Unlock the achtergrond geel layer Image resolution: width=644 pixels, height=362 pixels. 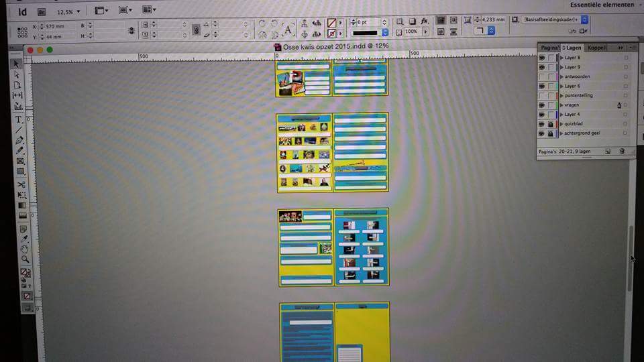[x=550, y=133]
